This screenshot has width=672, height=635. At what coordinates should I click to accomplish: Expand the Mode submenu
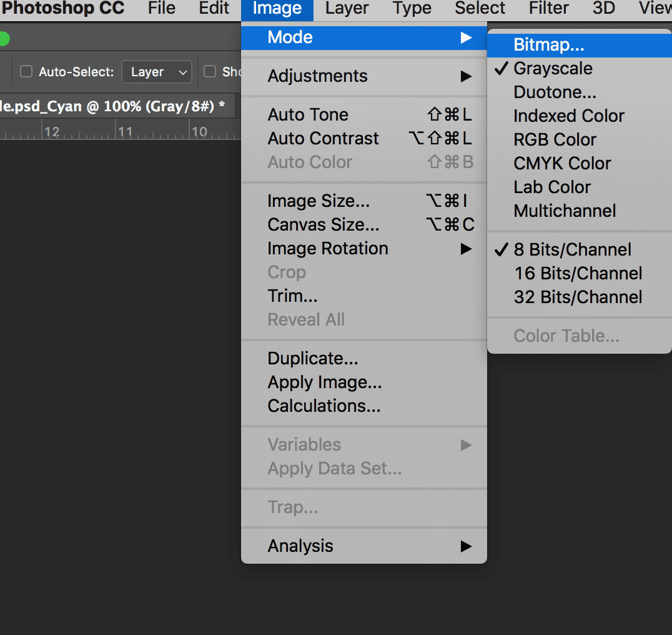[364, 37]
